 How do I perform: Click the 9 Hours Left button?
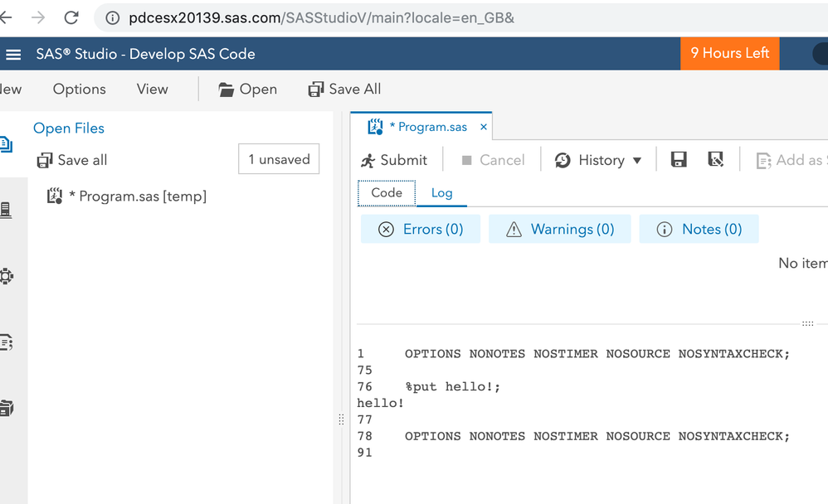pos(730,54)
